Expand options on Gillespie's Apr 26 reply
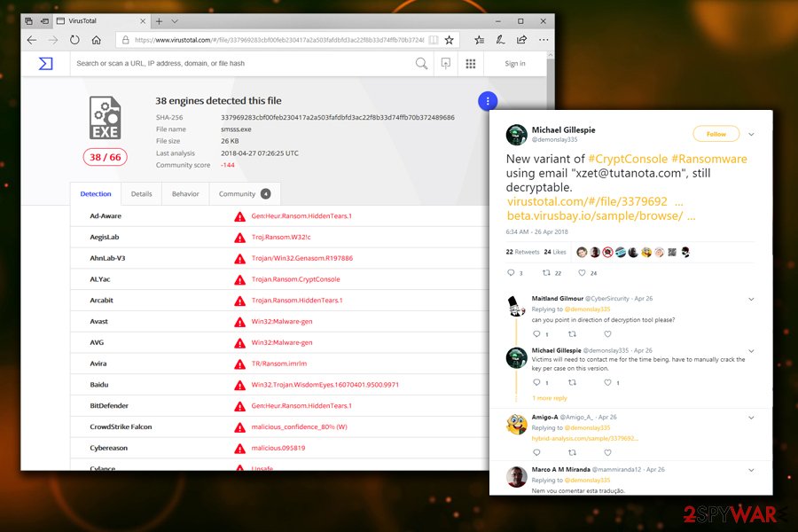This screenshot has width=798, height=532. (751, 351)
